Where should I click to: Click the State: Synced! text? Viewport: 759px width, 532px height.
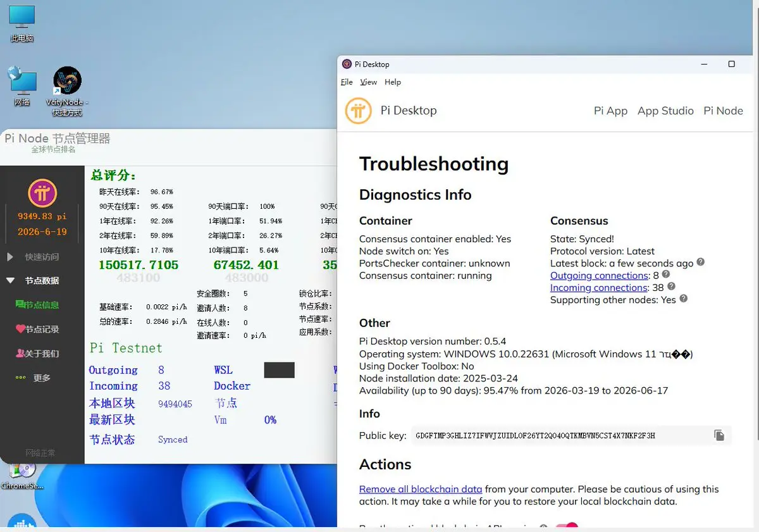tap(582, 239)
